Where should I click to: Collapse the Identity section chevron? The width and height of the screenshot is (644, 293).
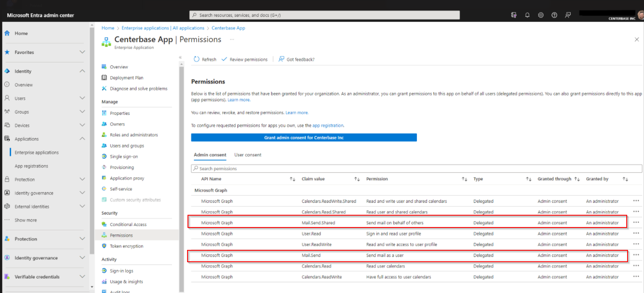click(82, 71)
